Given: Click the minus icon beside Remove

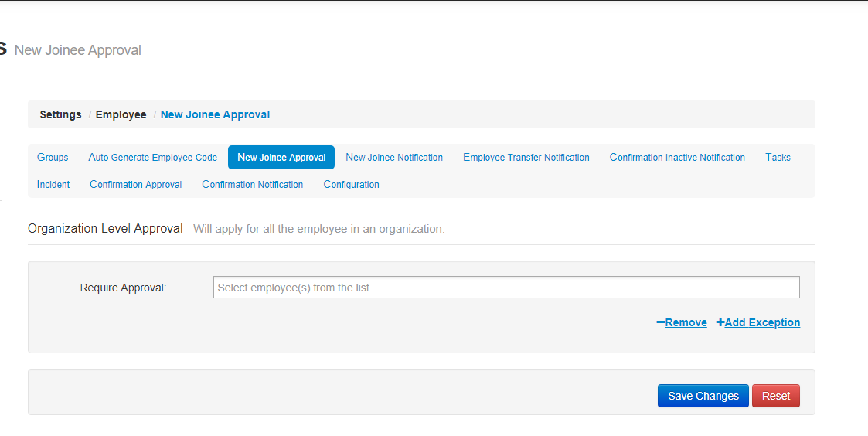Looking at the screenshot, I should click(x=660, y=322).
